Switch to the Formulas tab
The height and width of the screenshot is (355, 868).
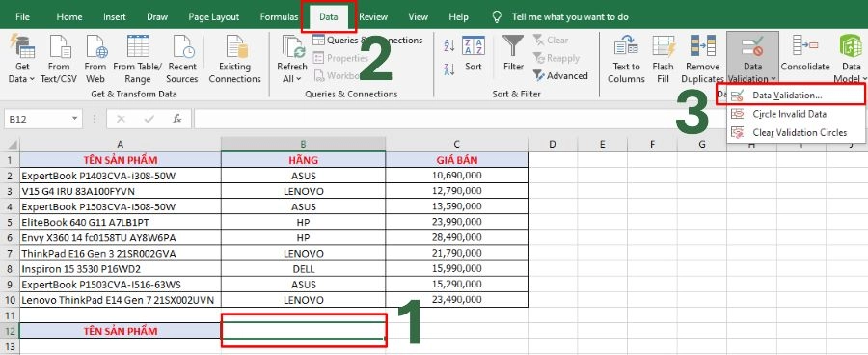tap(279, 17)
